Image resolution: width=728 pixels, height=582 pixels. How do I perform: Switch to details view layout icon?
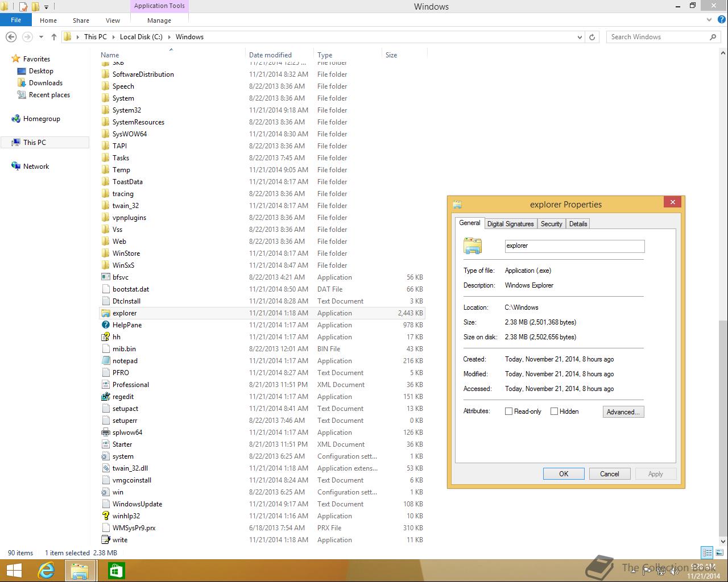(x=707, y=552)
